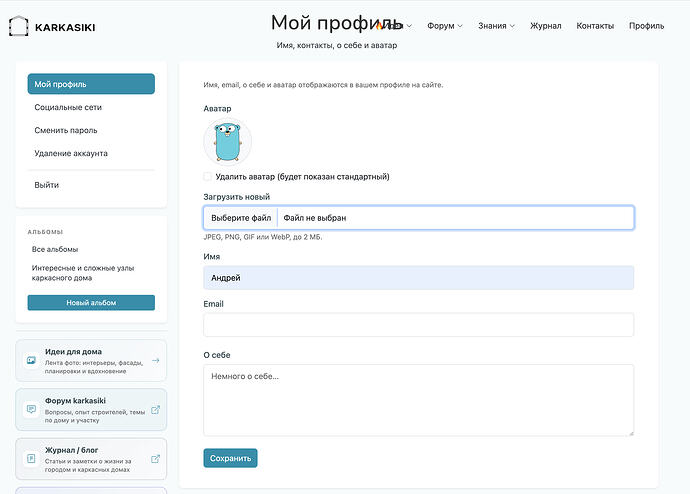Expand the Знания dropdown in the top menu

pos(496,26)
